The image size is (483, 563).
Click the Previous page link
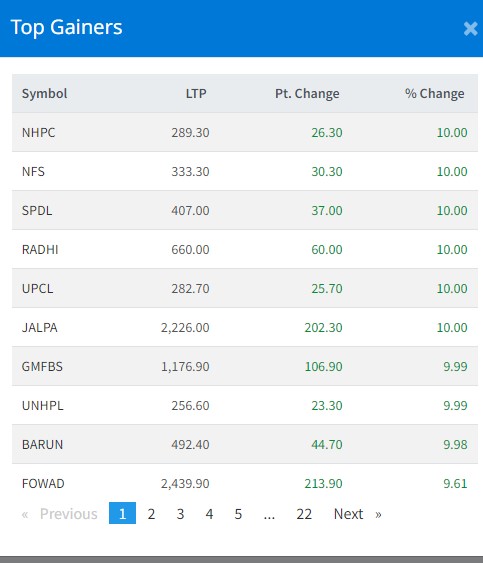[x=60, y=514]
